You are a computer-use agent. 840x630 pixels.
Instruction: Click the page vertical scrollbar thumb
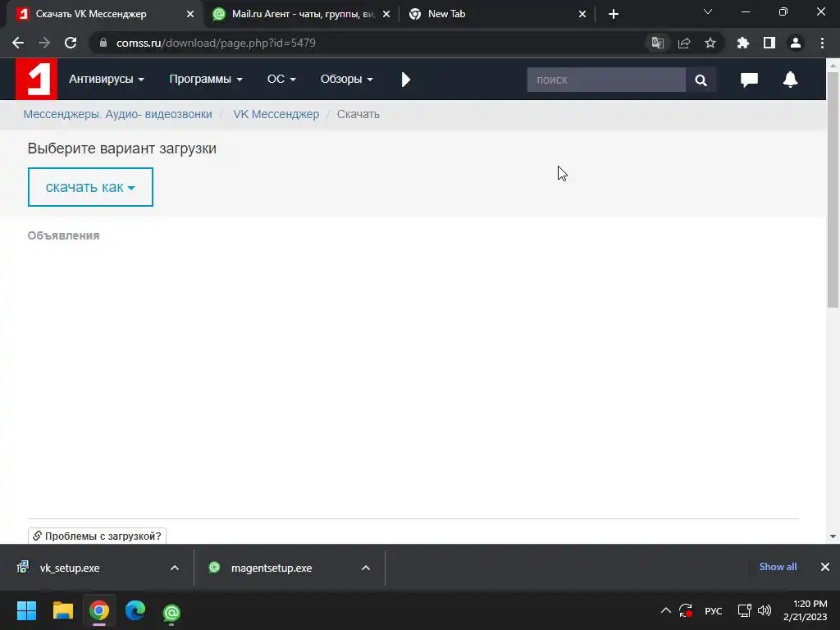(833, 189)
